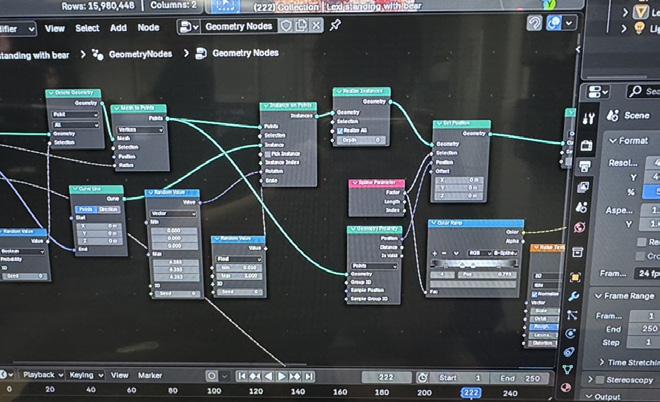Open the Object Data green triangle tab
Viewport: 660px width, 402px height.
tap(567, 370)
